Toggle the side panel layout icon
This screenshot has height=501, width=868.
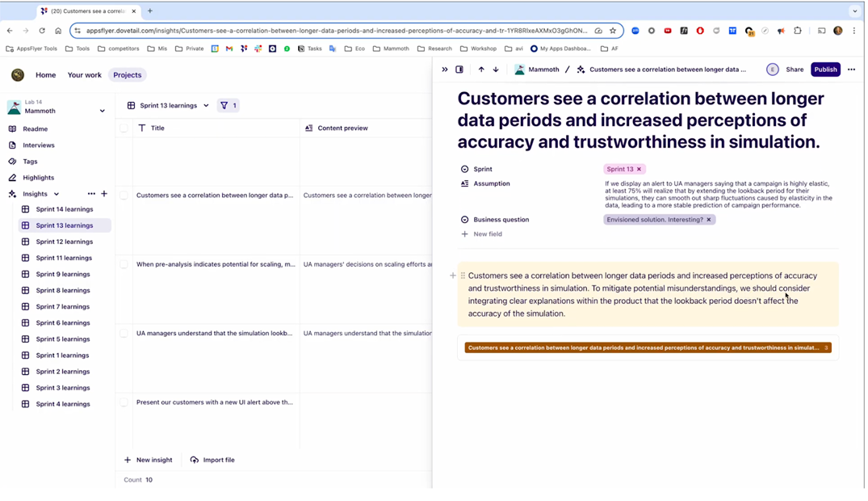(x=459, y=69)
